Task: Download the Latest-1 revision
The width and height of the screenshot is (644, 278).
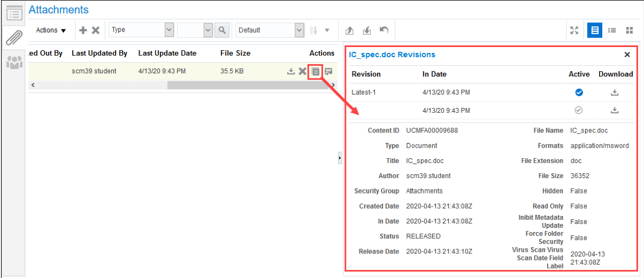Action: 615,92
